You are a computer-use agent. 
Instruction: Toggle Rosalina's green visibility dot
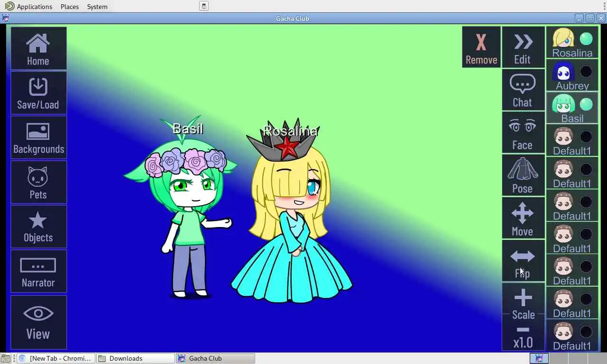click(x=586, y=39)
